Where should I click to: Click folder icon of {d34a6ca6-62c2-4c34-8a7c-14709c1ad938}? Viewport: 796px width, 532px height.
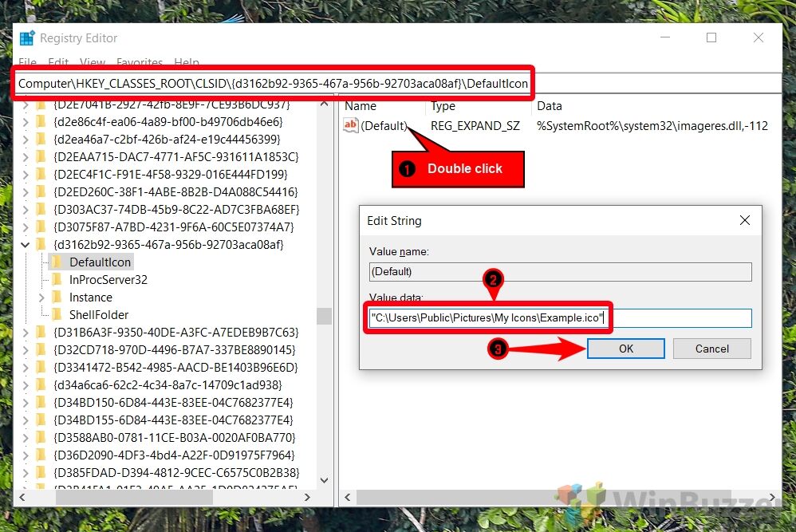(41, 384)
